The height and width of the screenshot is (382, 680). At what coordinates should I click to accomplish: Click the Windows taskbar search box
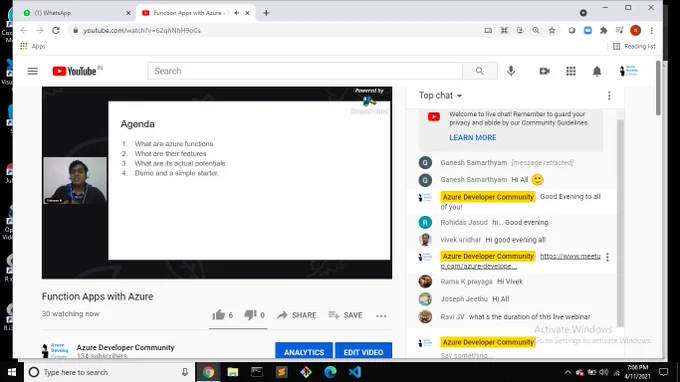(108, 372)
